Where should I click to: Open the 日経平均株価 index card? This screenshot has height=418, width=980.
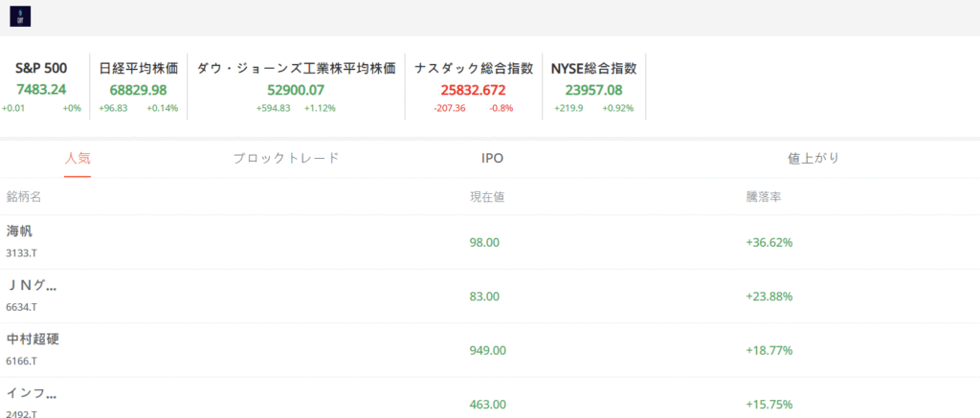coord(139,87)
